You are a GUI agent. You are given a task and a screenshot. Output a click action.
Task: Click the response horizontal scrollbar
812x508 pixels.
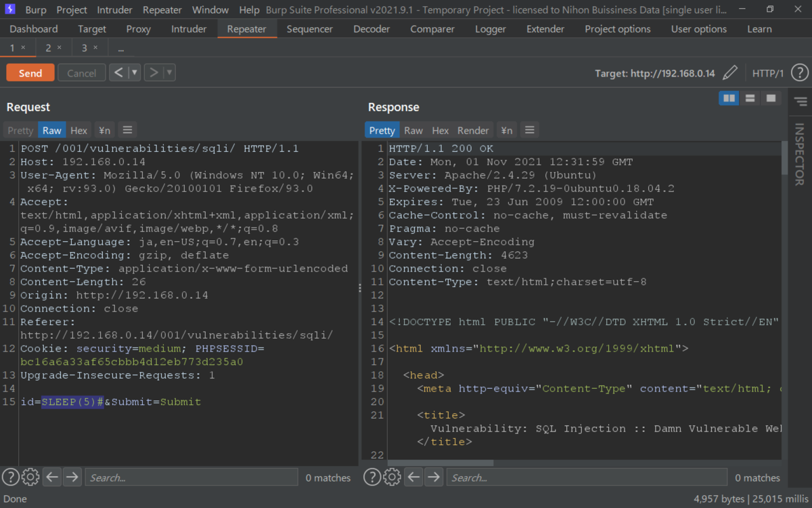click(441, 463)
